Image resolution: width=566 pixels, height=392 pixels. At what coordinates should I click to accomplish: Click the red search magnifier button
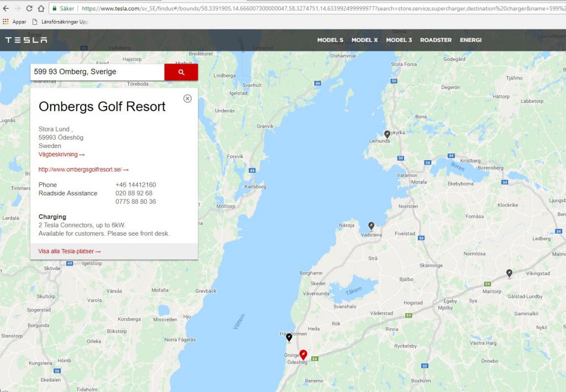tap(181, 72)
